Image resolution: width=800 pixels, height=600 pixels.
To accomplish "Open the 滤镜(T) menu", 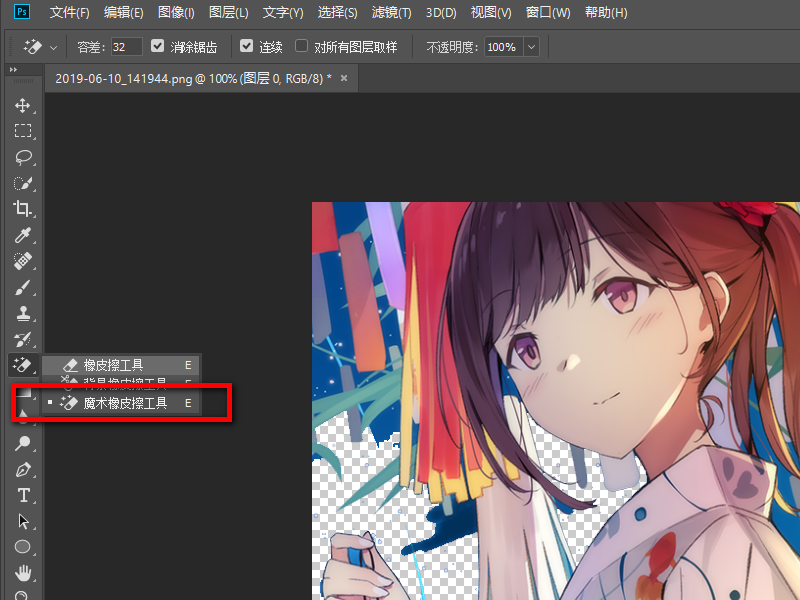I will [x=391, y=12].
